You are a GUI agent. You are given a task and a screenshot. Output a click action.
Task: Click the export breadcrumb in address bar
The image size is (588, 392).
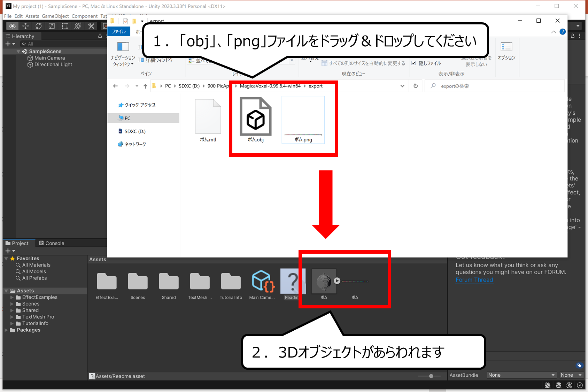point(316,86)
